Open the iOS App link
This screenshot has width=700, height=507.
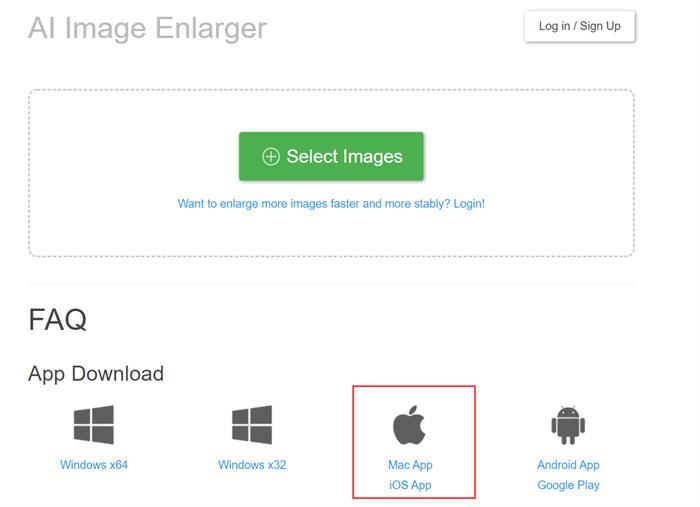410,485
